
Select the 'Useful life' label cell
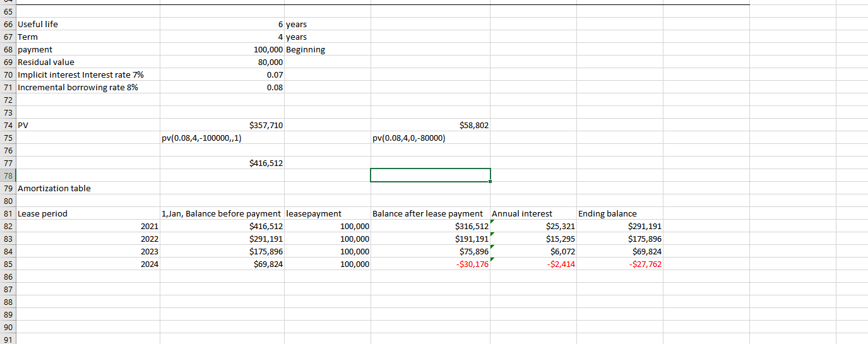[x=88, y=24]
